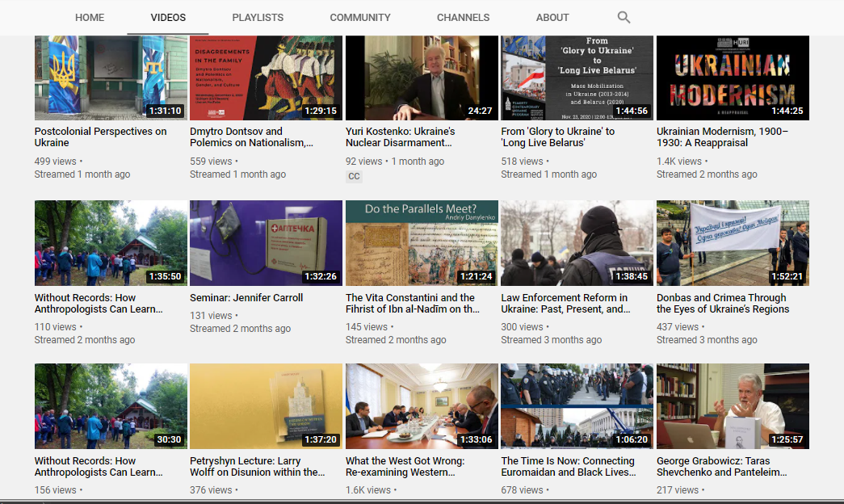Open George Grabowicz video thumbnail
The height and width of the screenshot is (504, 844).
coord(733,406)
